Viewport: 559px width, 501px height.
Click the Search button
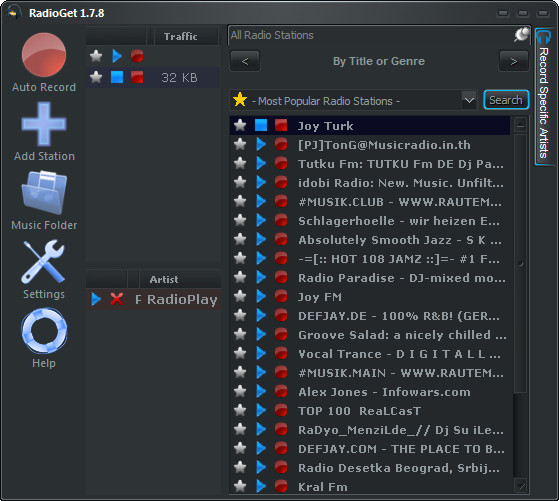(506, 100)
